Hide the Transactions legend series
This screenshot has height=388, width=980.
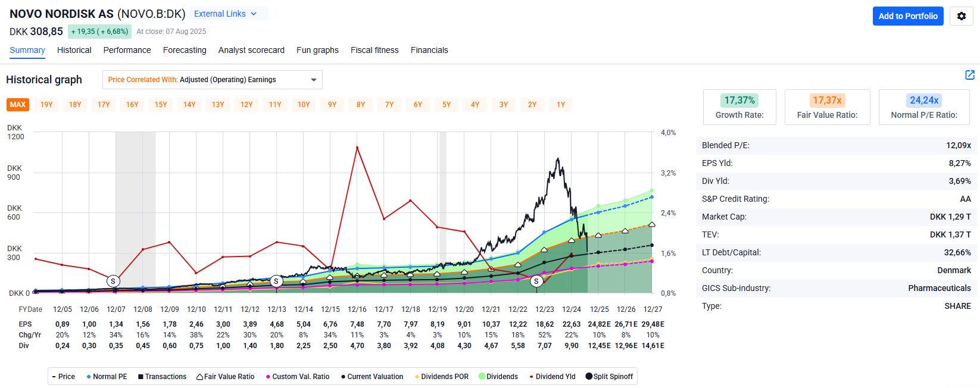point(163,377)
